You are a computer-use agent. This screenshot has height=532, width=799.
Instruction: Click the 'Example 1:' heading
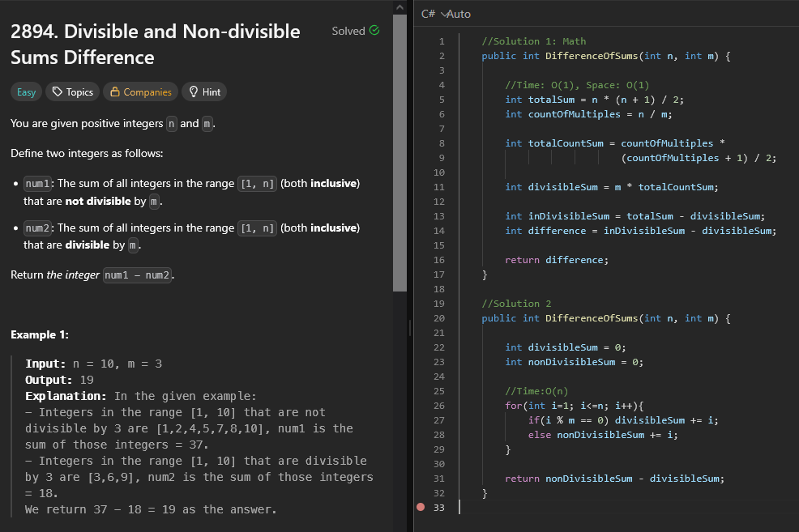[40, 335]
